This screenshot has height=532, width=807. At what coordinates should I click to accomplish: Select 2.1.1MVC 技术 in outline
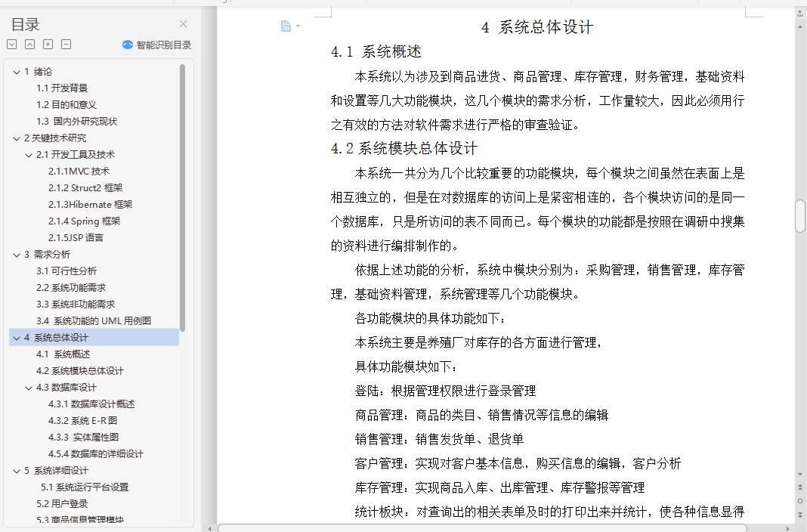79,172
